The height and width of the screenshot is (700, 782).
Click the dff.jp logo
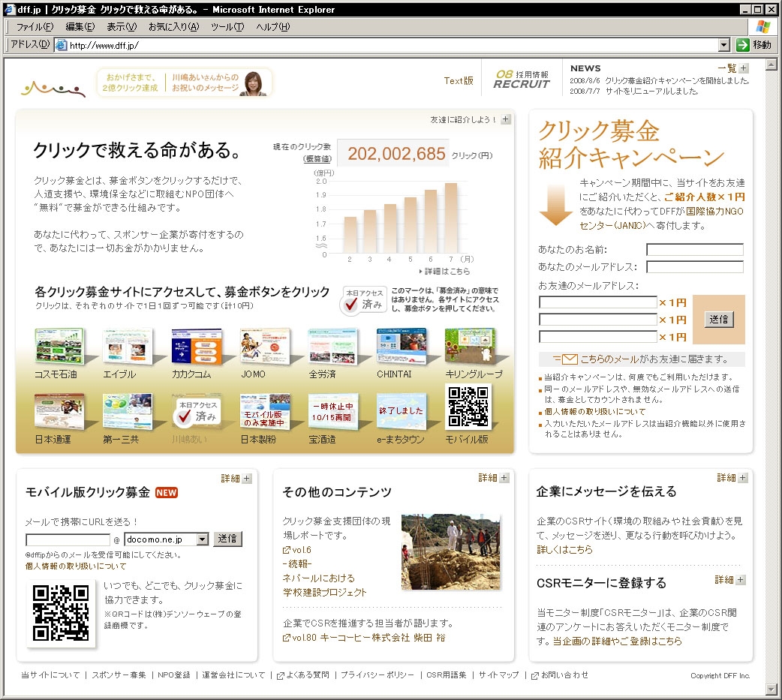point(53,89)
